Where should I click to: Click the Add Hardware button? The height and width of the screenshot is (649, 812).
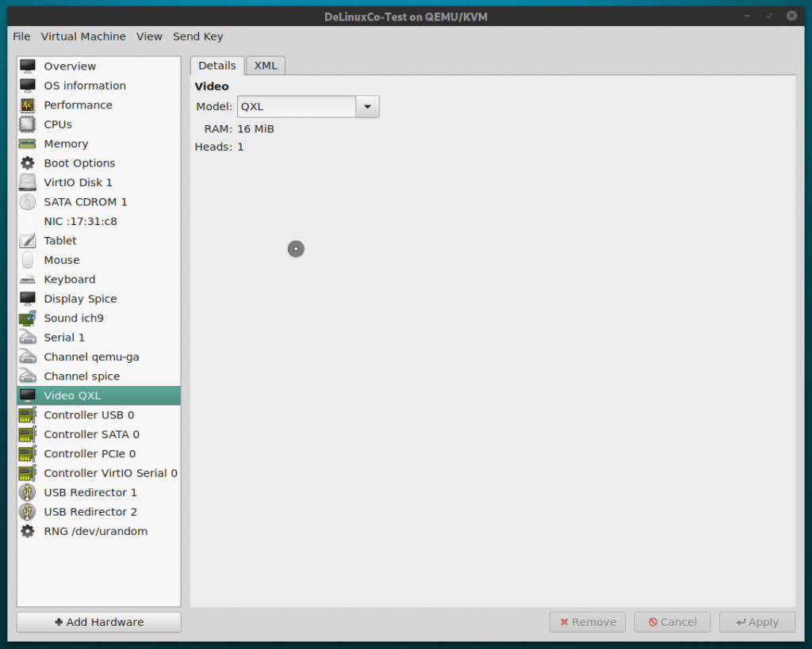pos(98,622)
